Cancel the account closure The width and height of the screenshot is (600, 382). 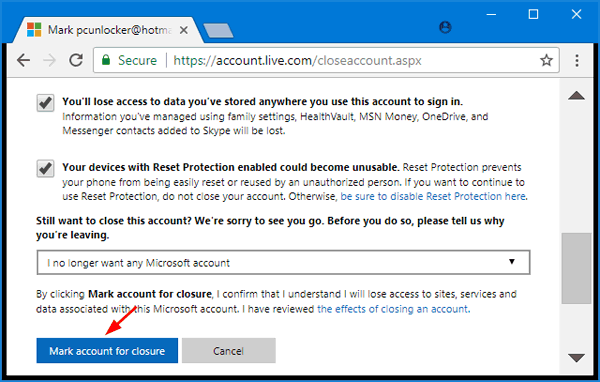[x=228, y=351]
